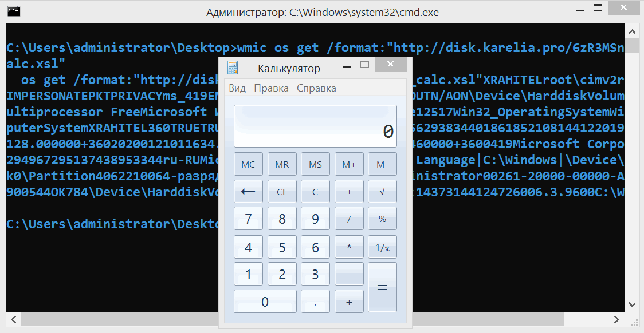Open the Справка menu in Calculator
The image size is (644, 333).
(x=316, y=88)
